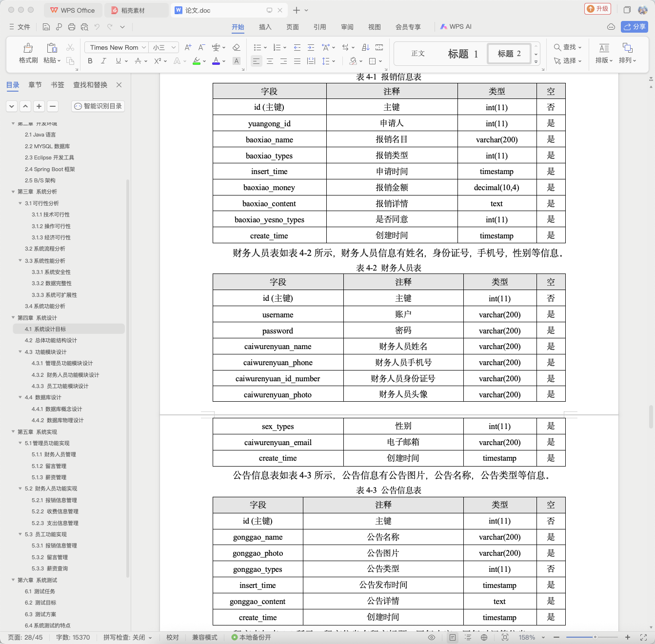Screen dimensions: 655x644
Task: Apply green highlight color
Action: pos(197,61)
